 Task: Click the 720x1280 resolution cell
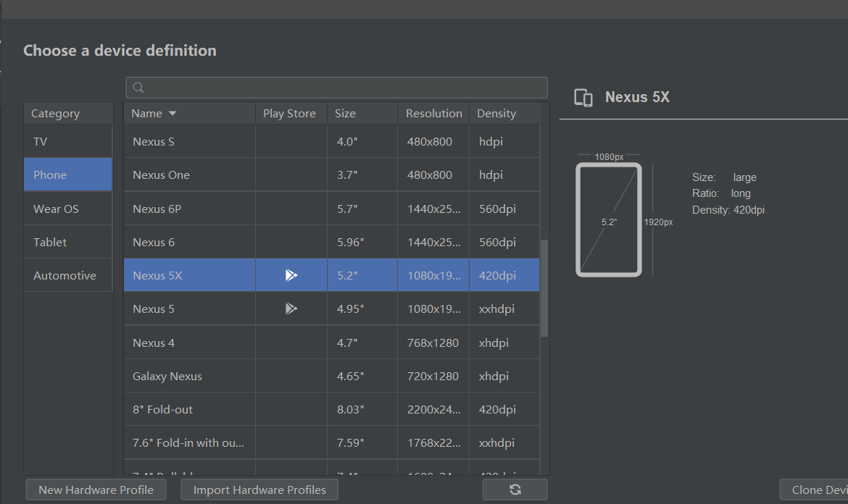(x=433, y=376)
